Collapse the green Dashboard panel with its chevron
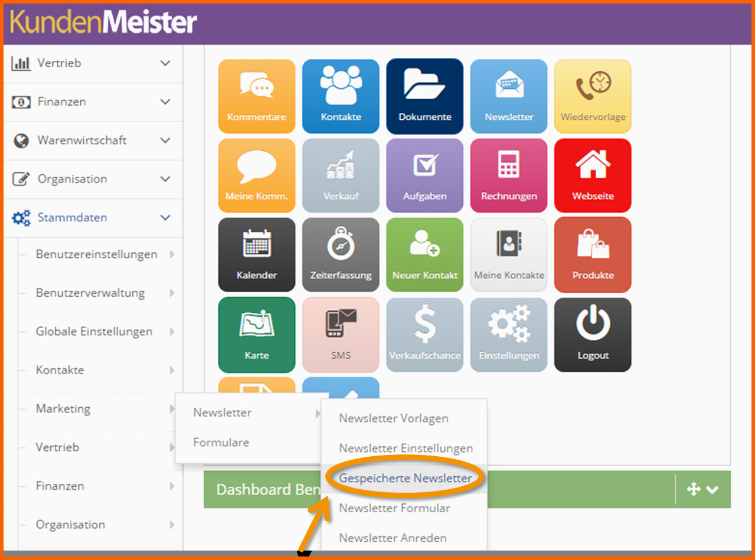755x560 pixels. (x=712, y=490)
